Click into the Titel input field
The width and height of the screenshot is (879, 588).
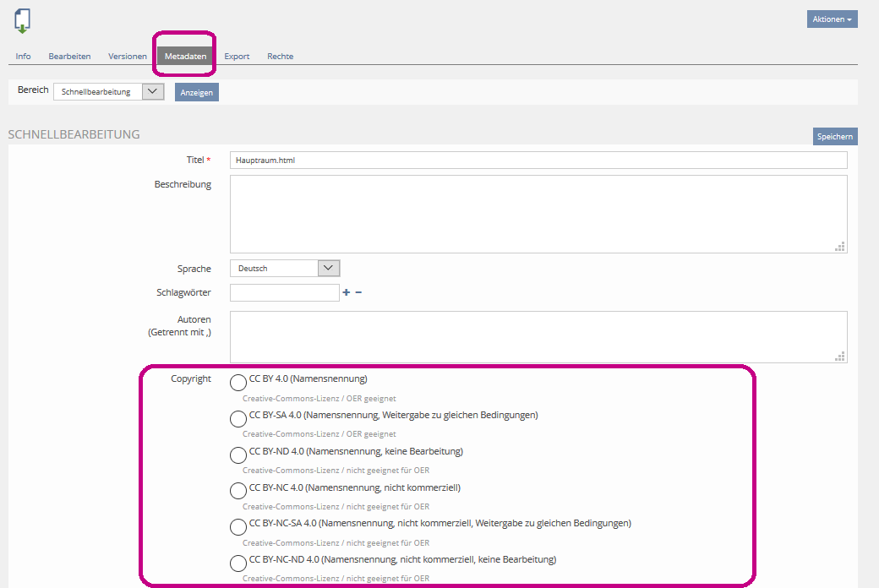[538, 161]
